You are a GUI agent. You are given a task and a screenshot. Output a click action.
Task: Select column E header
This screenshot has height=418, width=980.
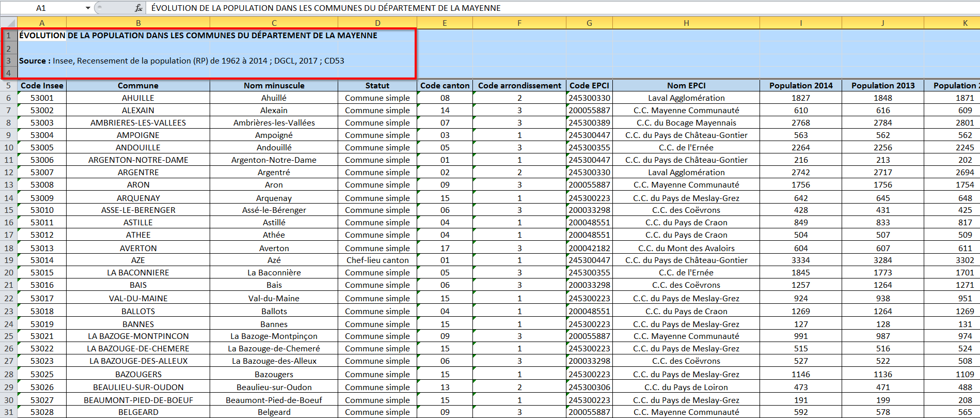click(445, 23)
